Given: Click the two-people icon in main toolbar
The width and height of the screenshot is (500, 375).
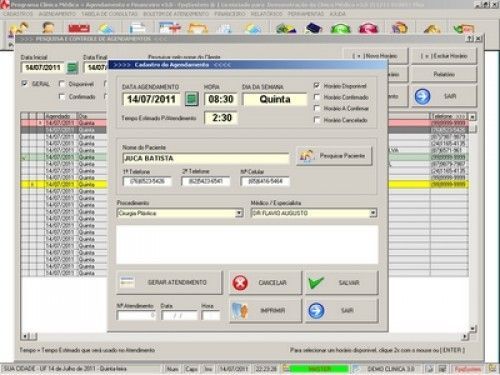Looking at the screenshot, I should 18,28.
